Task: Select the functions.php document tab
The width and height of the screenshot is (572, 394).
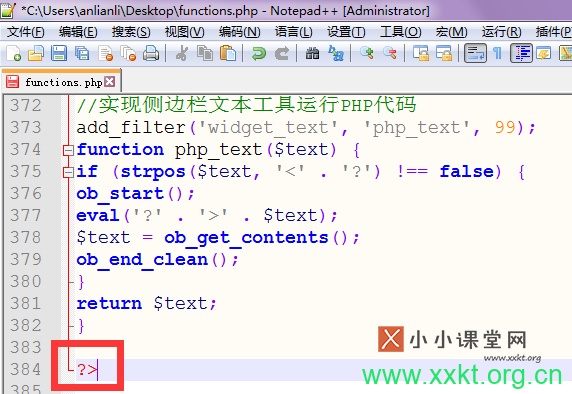Action: (63, 82)
